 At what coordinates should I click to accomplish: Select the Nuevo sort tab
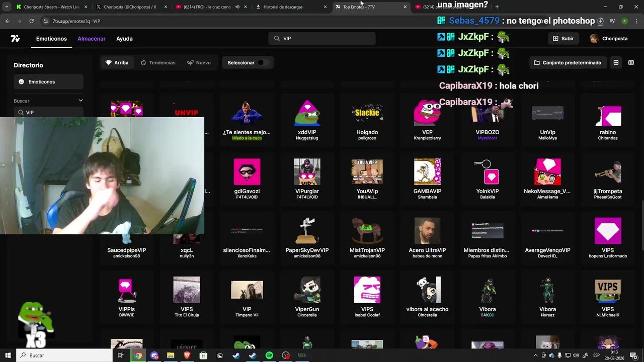tap(199, 63)
